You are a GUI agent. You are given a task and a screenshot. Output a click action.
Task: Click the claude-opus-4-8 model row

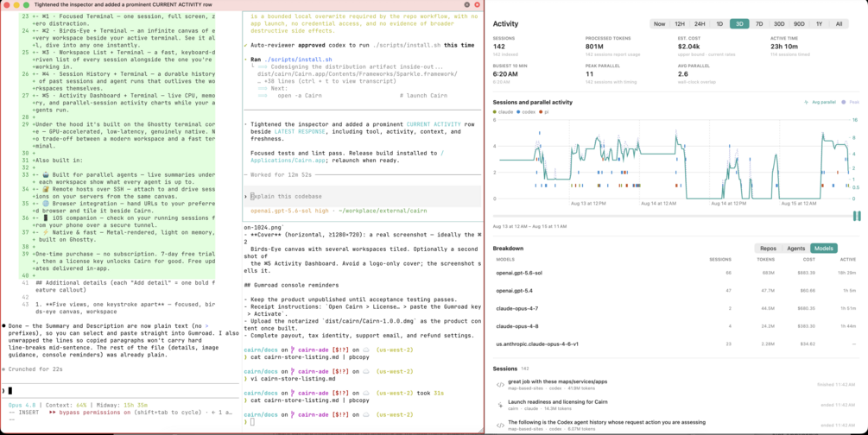pos(676,326)
